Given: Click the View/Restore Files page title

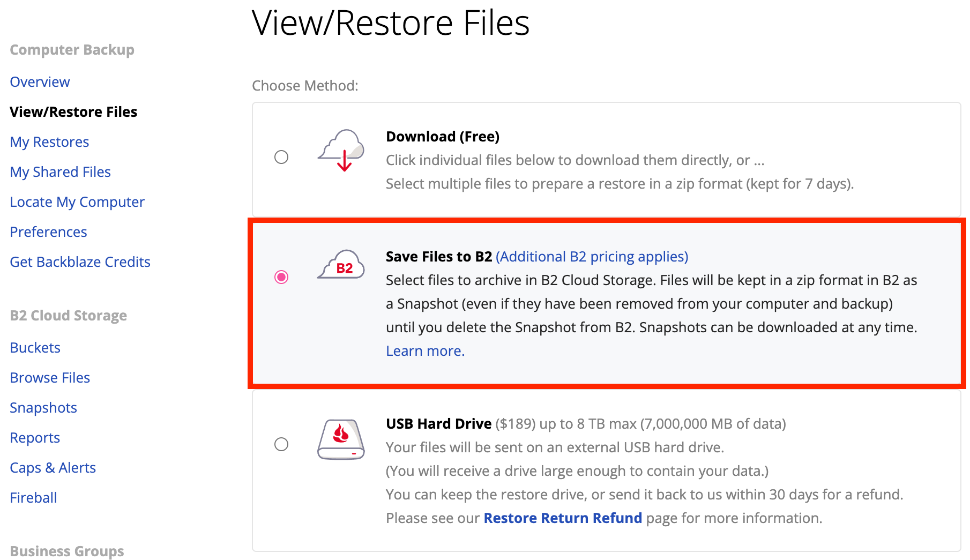Looking at the screenshot, I should pyautogui.click(x=391, y=23).
